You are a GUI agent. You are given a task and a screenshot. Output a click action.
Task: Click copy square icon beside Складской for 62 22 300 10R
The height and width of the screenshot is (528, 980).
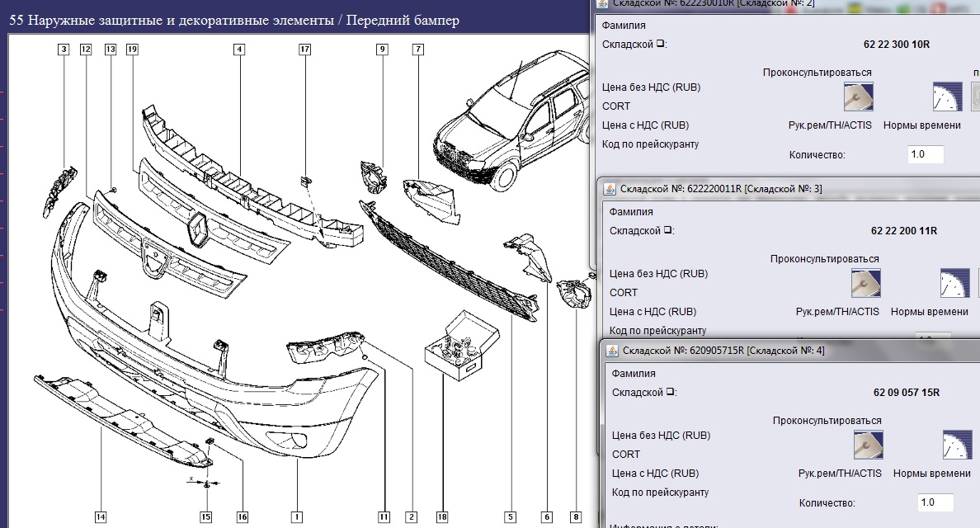click(x=661, y=45)
